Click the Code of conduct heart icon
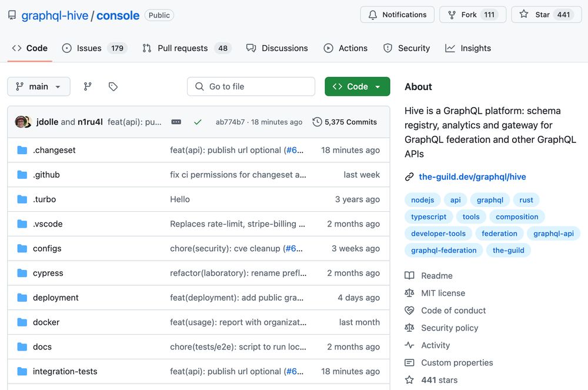This screenshot has width=588, height=390. pos(409,311)
